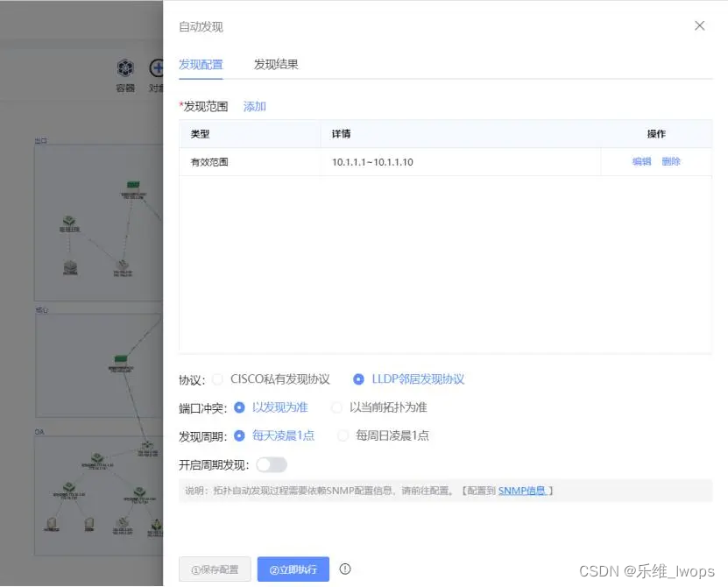This screenshot has height=587, width=728.
Task: Select the CISCO私有发现协议 radio option
Action: point(217,378)
